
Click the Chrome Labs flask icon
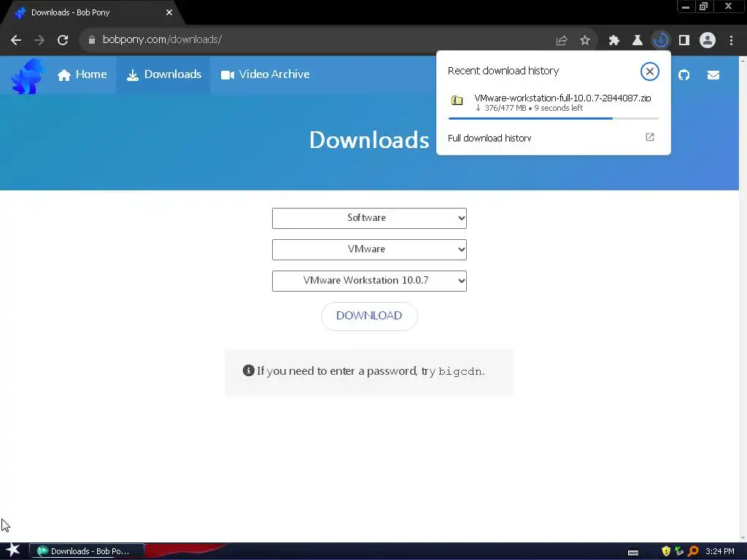637,40
